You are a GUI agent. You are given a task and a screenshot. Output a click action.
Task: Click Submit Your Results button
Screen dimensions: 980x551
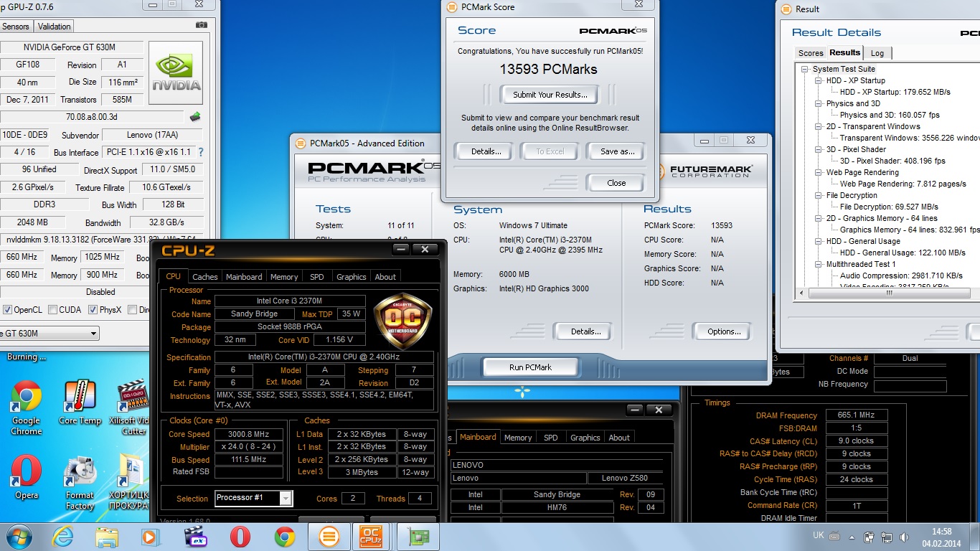click(x=550, y=94)
